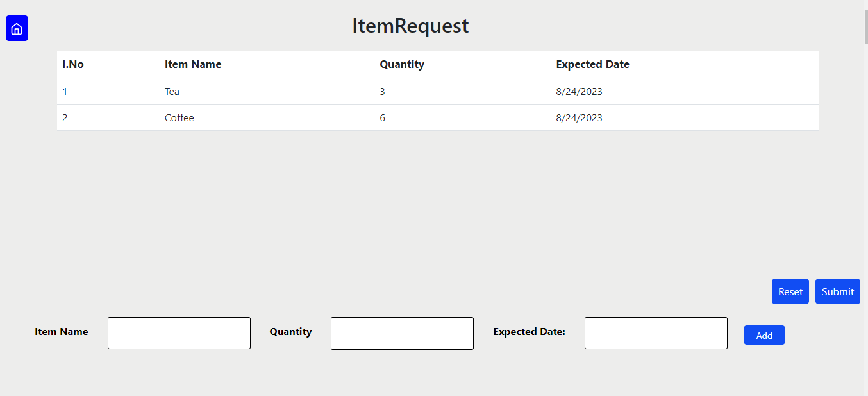Click the home icon in the top-left corner

(x=17, y=28)
